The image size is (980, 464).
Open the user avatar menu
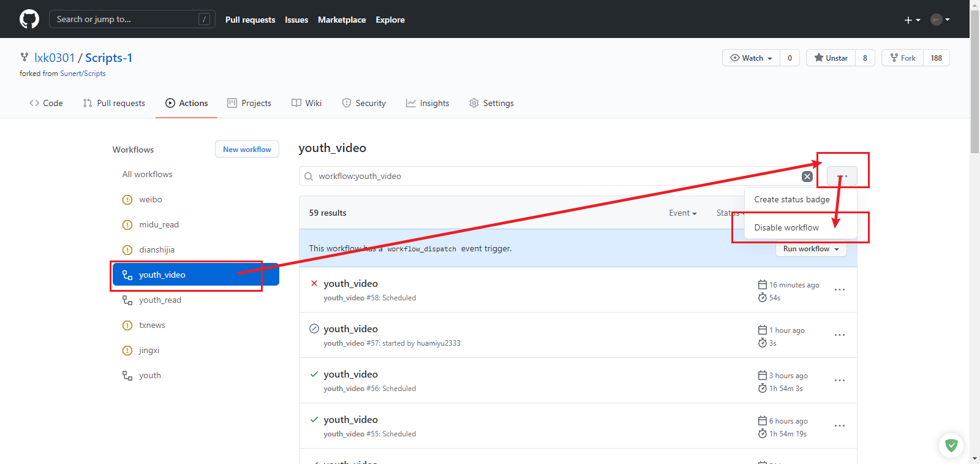(x=940, y=20)
